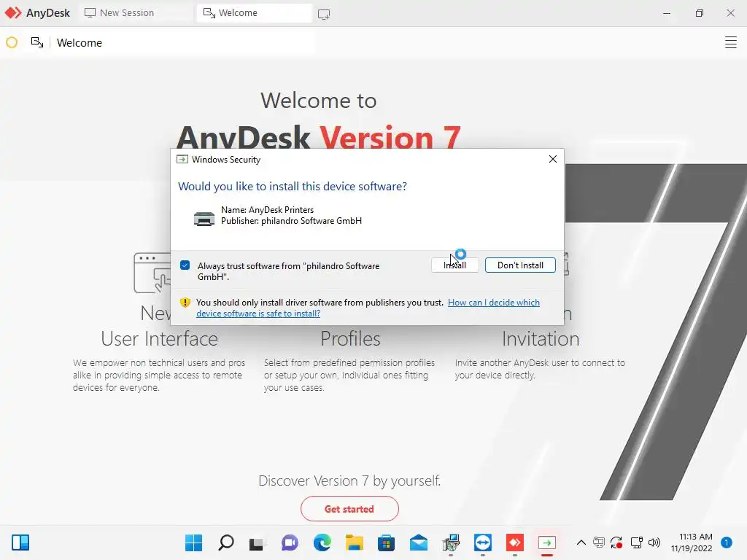Open the Windows Start menu
Viewport: 747px width, 560px height.
click(193, 542)
